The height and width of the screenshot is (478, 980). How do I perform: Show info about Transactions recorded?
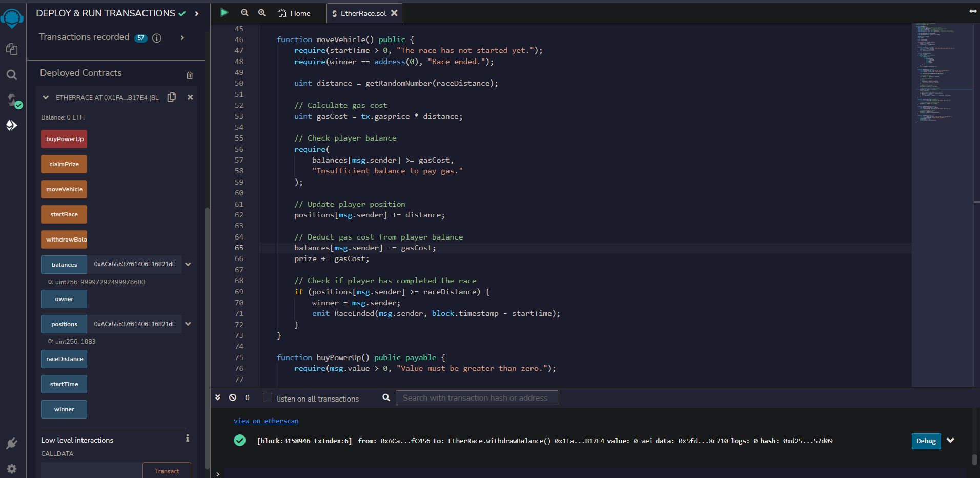click(157, 38)
